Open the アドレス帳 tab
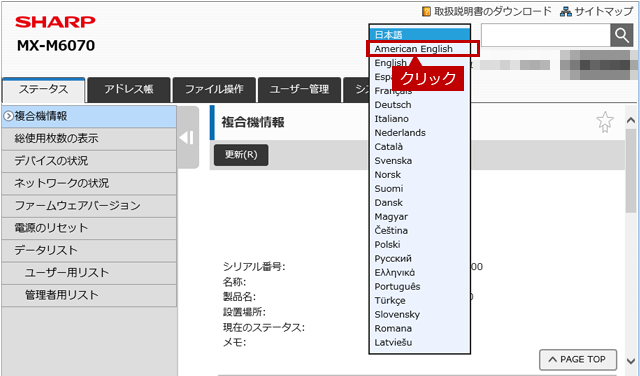 pyautogui.click(x=129, y=89)
